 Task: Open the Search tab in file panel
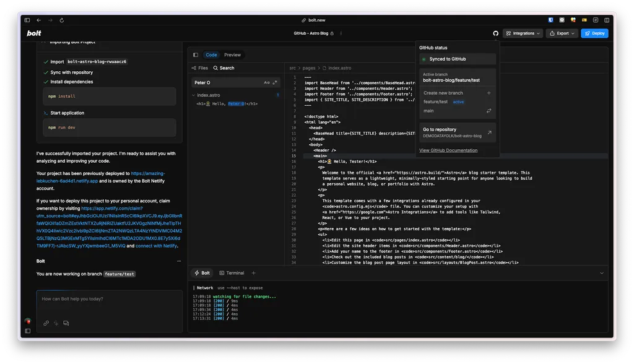224,68
